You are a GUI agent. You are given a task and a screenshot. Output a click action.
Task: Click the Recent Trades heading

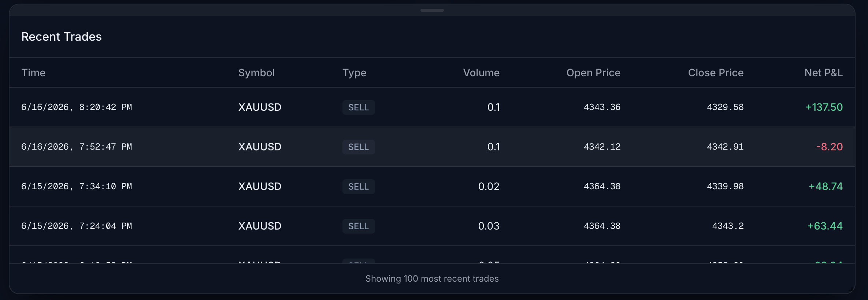tap(62, 37)
